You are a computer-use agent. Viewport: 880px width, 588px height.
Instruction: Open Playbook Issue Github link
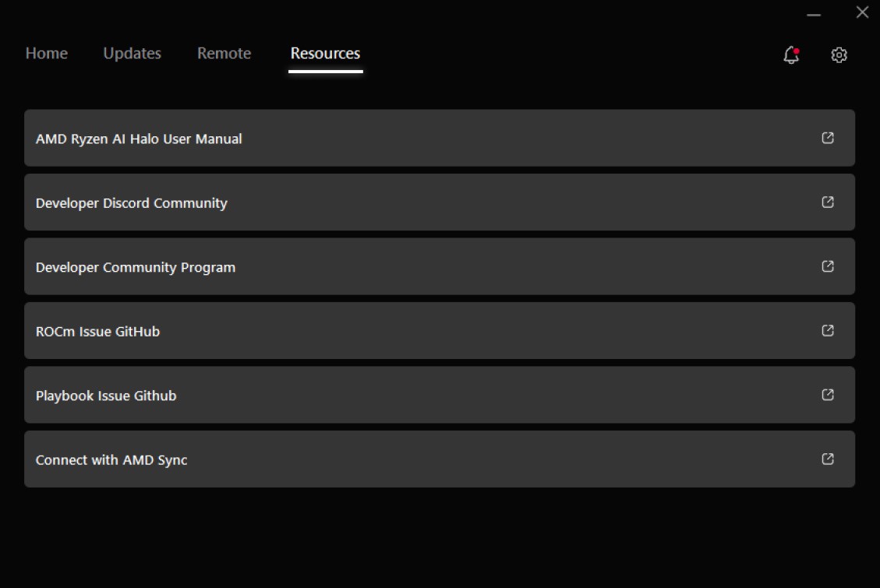click(440, 395)
